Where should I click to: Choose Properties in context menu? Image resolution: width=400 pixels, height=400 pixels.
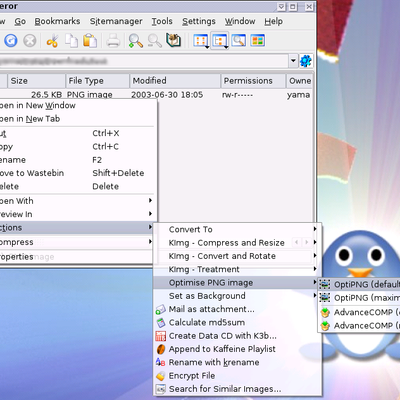click(x=77, y=257)
